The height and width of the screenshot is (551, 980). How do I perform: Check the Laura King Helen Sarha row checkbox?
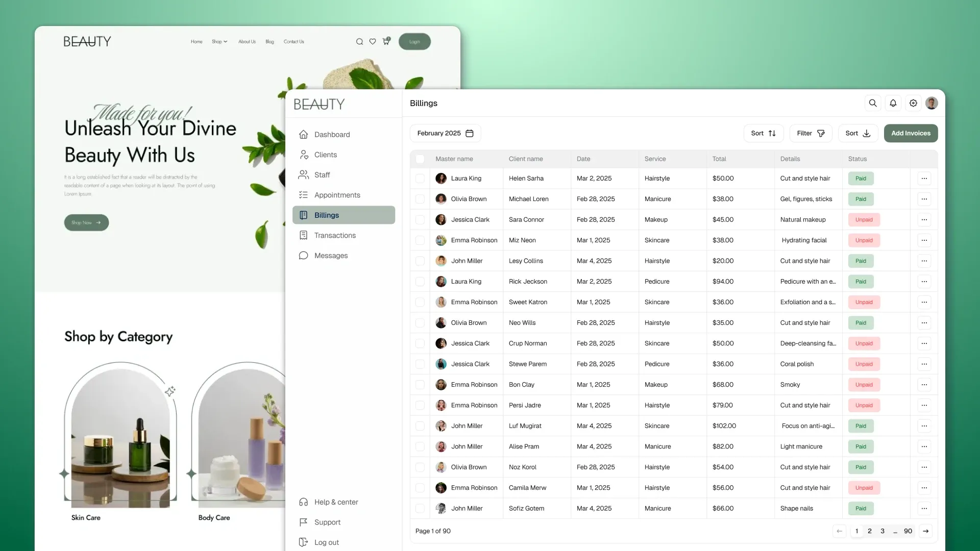[x=420, y=179]
